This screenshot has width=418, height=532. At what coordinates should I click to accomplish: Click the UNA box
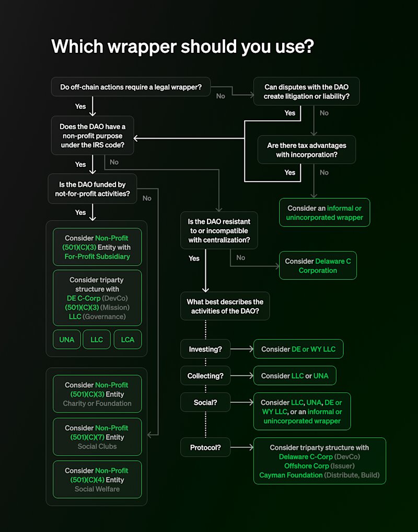67,339
